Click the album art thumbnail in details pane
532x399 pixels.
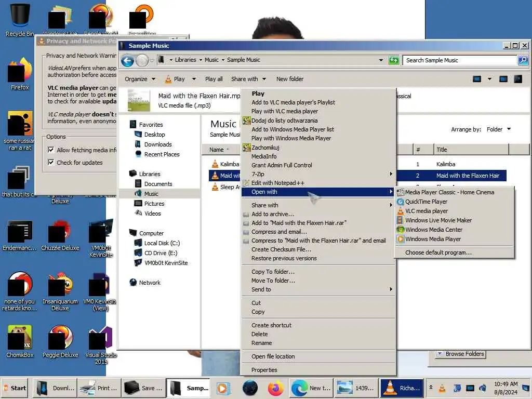click(x=139, y=100)
